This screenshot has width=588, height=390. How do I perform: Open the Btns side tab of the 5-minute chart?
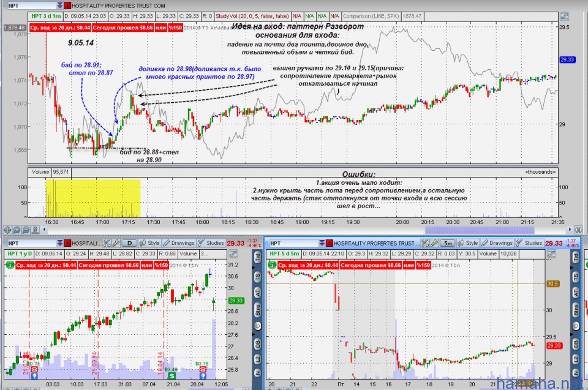coord(576,310)
